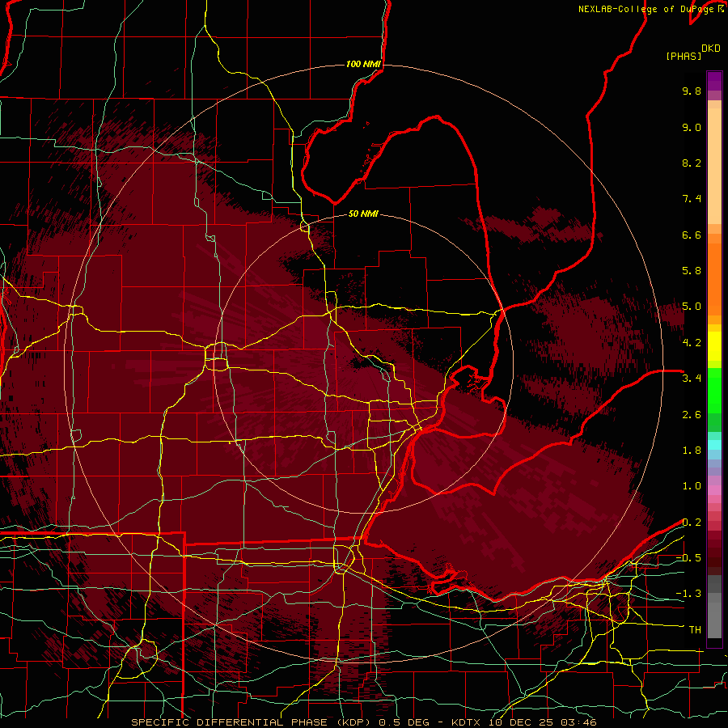Click the 4.2 scale value
728x728 pixels.
(692, 343)
